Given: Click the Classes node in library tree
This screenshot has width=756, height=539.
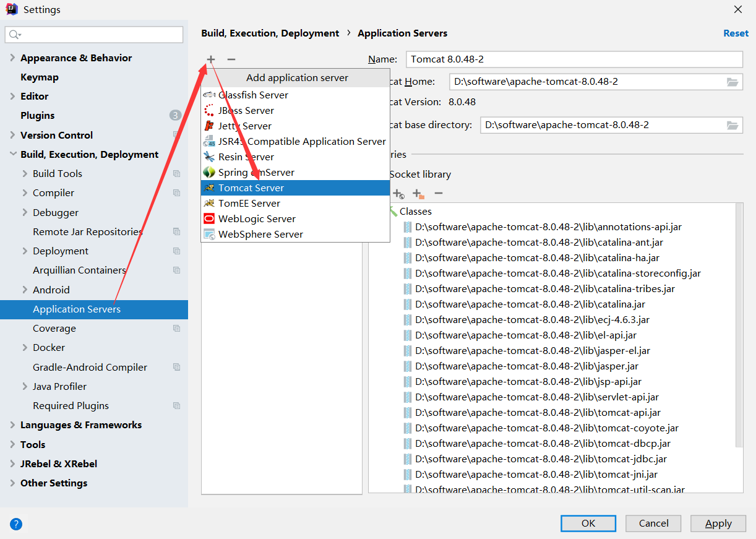Looking at the screenshot, I should 416,212.
